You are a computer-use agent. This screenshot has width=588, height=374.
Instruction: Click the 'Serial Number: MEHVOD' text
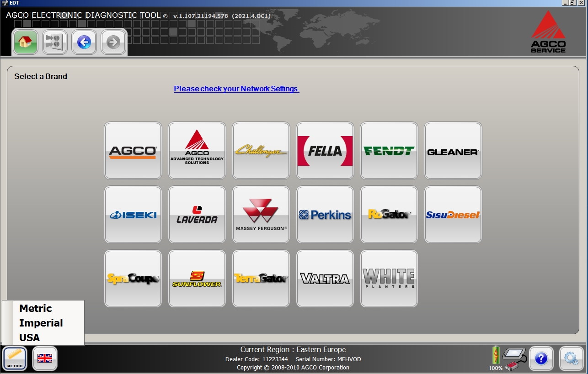click(328, 359)
